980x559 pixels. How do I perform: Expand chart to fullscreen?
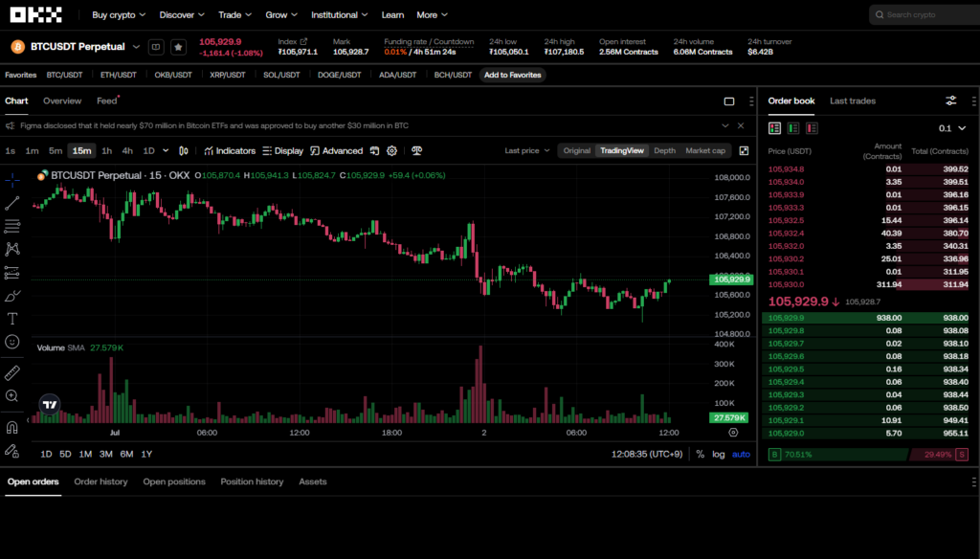(744, 150)
